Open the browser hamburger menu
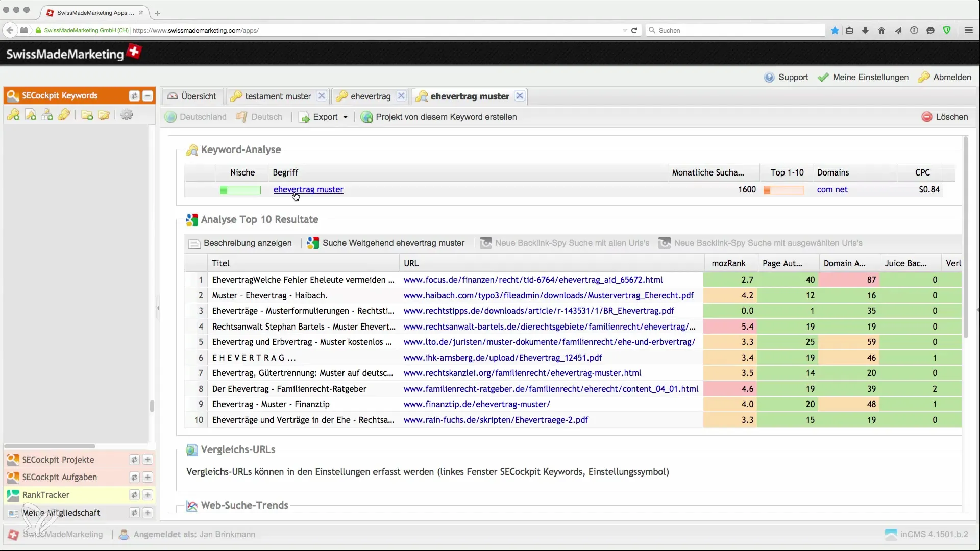 [969, 30]
